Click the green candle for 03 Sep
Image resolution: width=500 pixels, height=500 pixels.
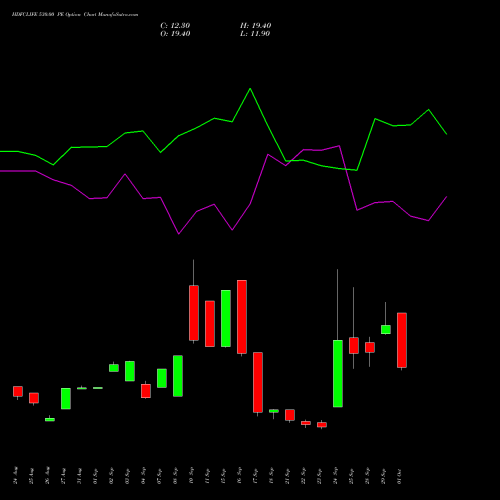pyautogui.click(x=130, y=371)
